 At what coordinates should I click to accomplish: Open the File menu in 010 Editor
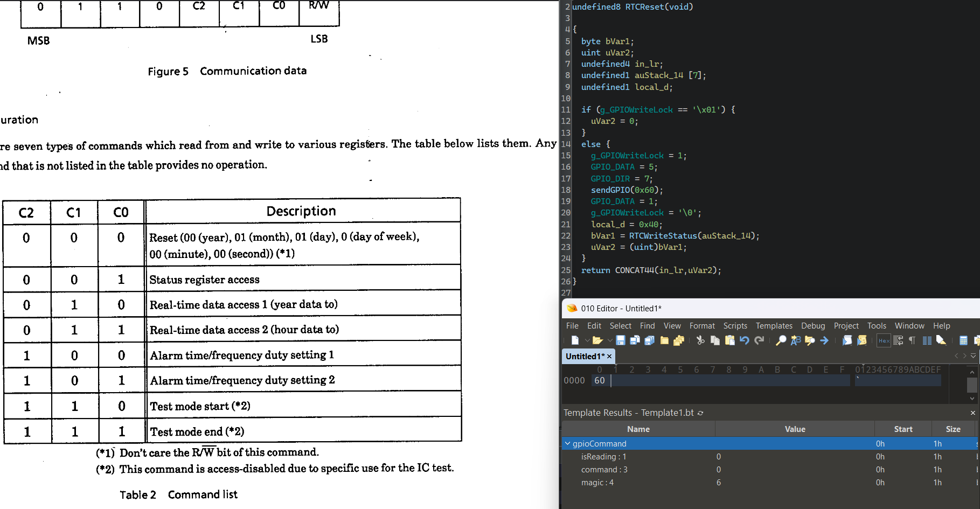point(572,325)
